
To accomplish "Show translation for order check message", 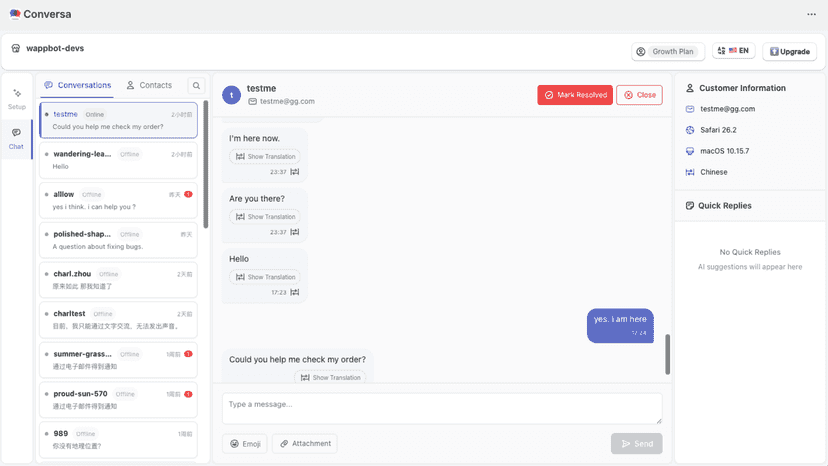I will click(330, 377).
